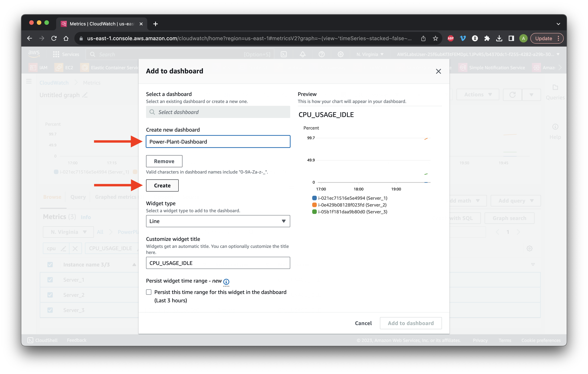The width and height of the screenshot is (588, 374).
Task: Open the AWS notifications bell
Action: [x=303, y=54]
